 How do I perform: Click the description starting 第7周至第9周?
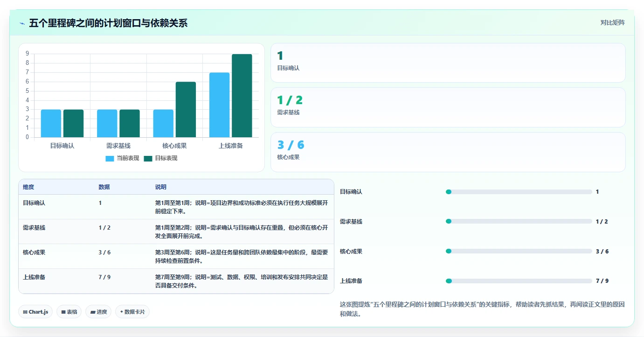coord(242,281)
